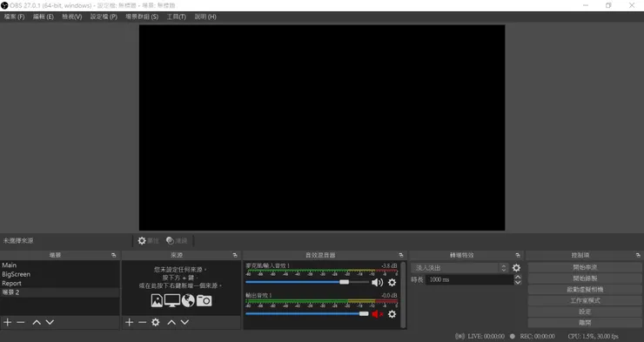Image resolution: width=644 pixels, height=342 pixels.
Task: Click the LIVE: 00:00:00 timer text
Action: 486,336
